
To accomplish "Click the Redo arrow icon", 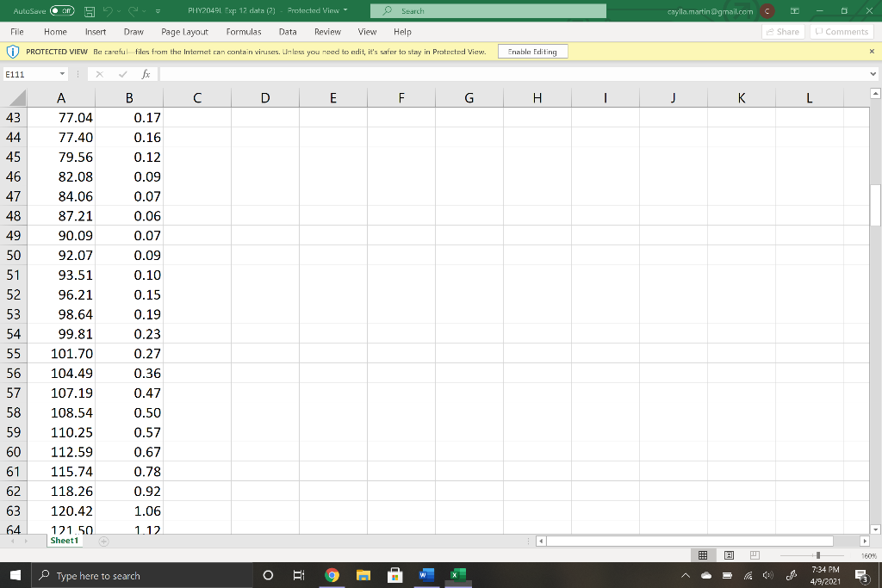I will point(134,10).
